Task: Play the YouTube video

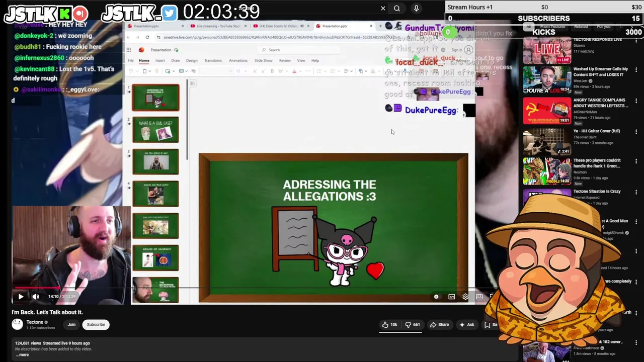Action: click(x=21, y=297)
